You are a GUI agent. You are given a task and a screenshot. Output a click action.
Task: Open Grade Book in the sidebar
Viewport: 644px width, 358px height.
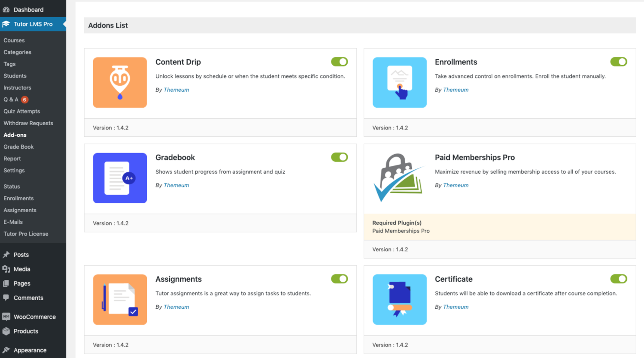(18, 147)
